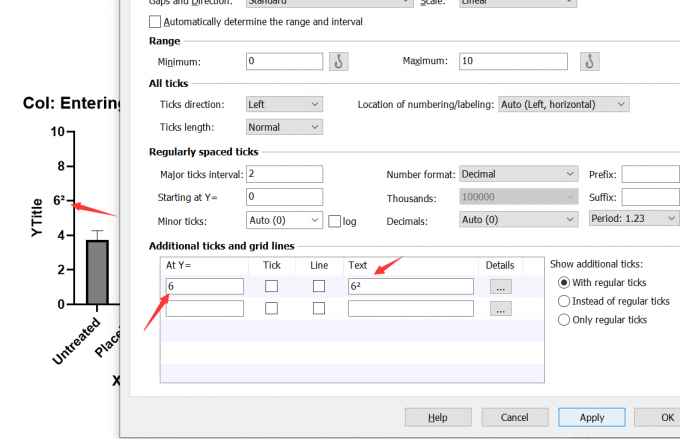Image resolution: width=680 pixels, height=439 pixels.
Task: Open Location of numbering/labeling dropdown
Action: (x=564, y=104)
